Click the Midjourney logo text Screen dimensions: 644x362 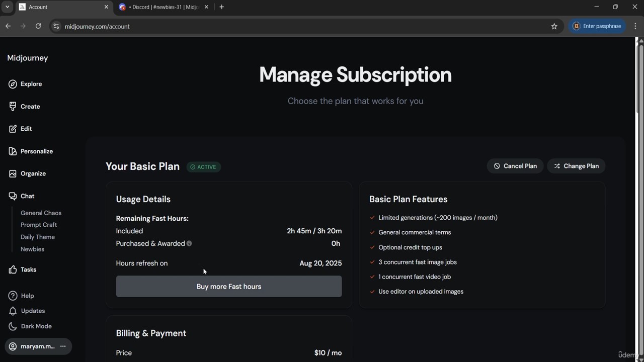point(28,58)
